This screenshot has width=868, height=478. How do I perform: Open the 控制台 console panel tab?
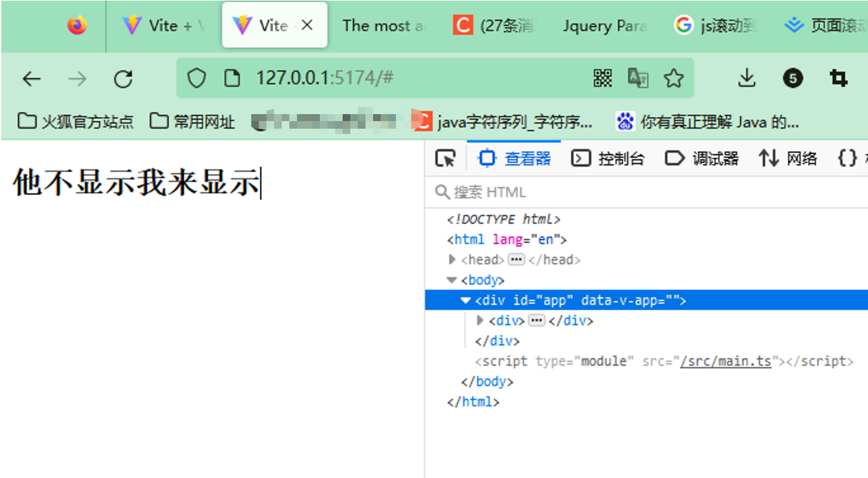coord(608,158)
